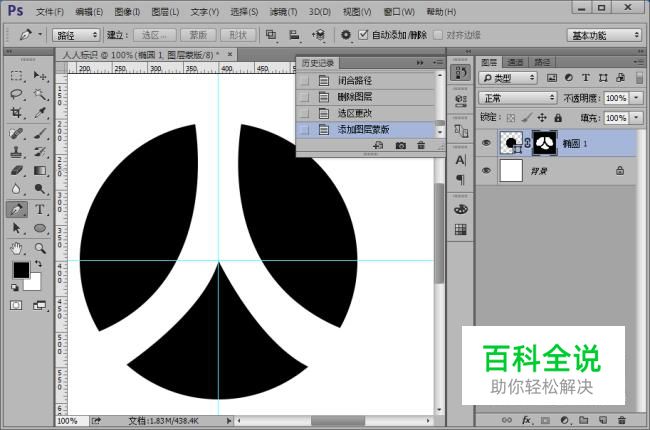Select the 椭圆 1 layer mask thumbnail
Screen dimensions: 650x430
[x=545, y=143]
